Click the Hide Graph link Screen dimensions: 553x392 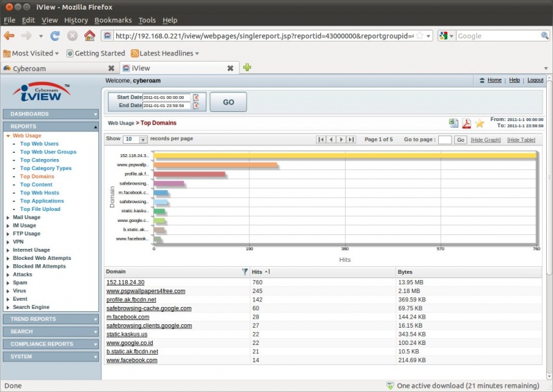click(485, 140)
